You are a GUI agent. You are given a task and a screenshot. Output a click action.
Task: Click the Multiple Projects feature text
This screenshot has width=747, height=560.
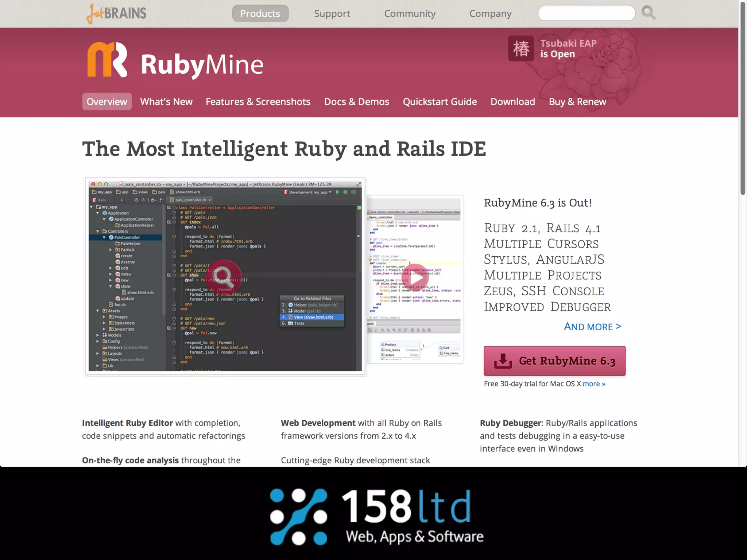click(543, 275)
